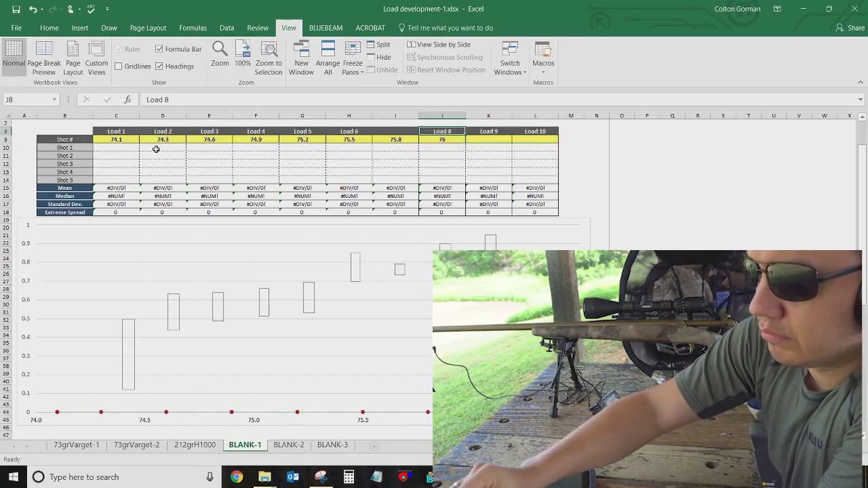Open the File menu
Image resolution: width=868 pixels, height=488 pixels.
point(16,28)
